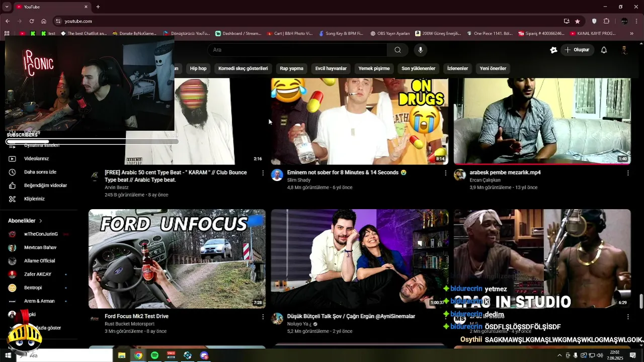Open Mevtcan Bahav subscription channel
This screenshot has height=362, width=644.
39,247
